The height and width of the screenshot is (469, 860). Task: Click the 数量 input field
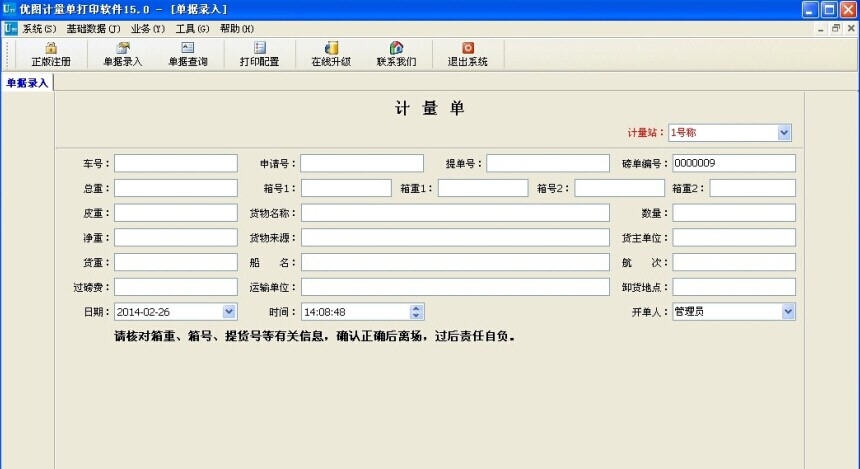[734, 213]
